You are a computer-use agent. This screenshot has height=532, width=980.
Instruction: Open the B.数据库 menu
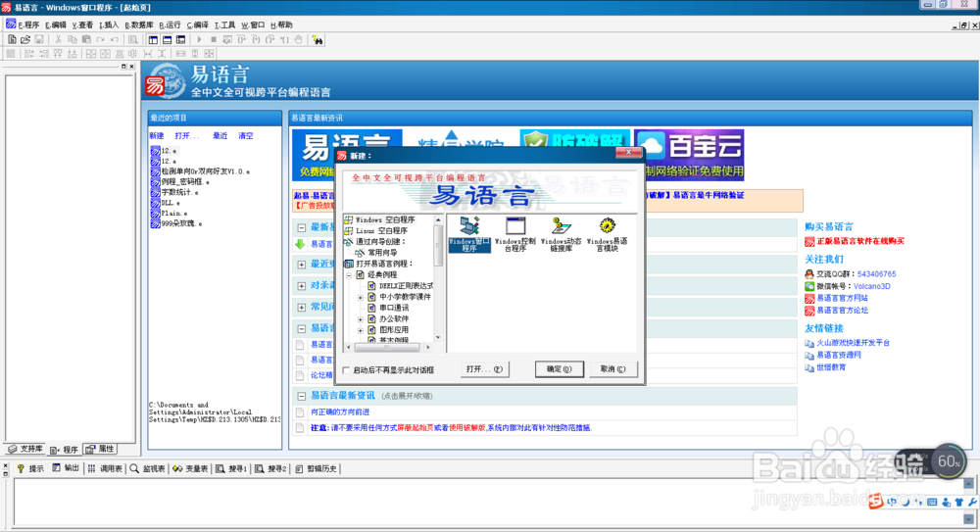click(x=139, y=25)
